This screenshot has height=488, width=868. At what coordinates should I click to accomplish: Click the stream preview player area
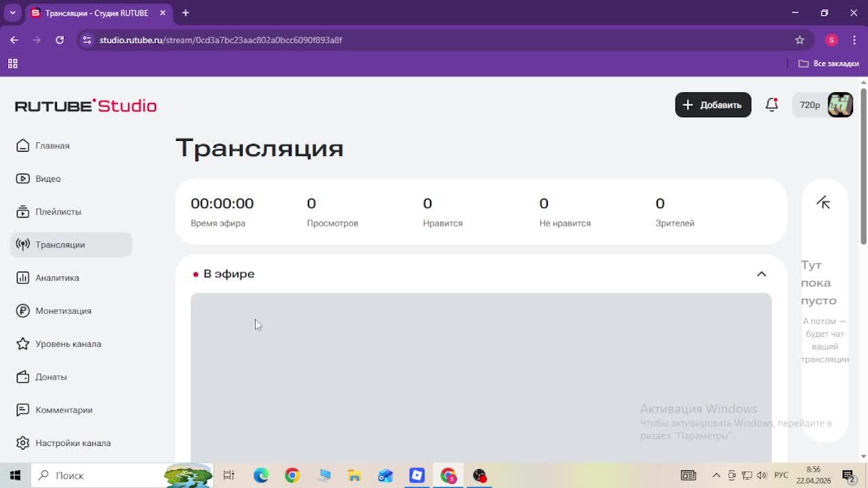(x=481, y=378)
